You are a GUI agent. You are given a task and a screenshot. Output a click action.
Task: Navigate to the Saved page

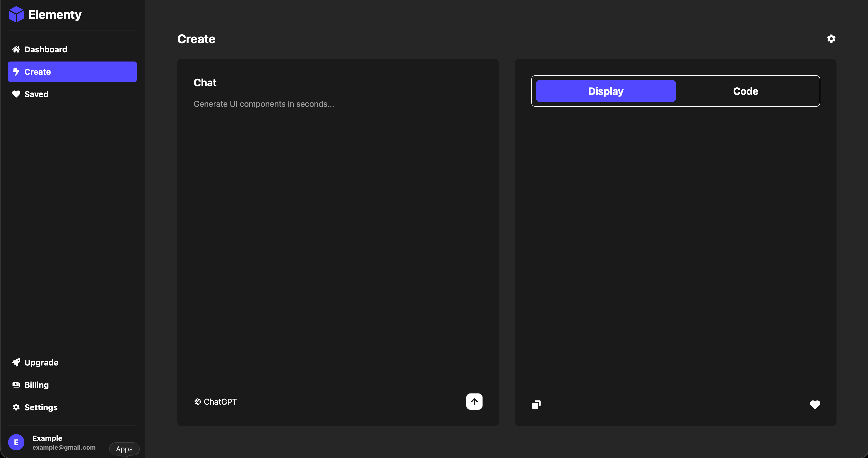[x=36, y=94]
